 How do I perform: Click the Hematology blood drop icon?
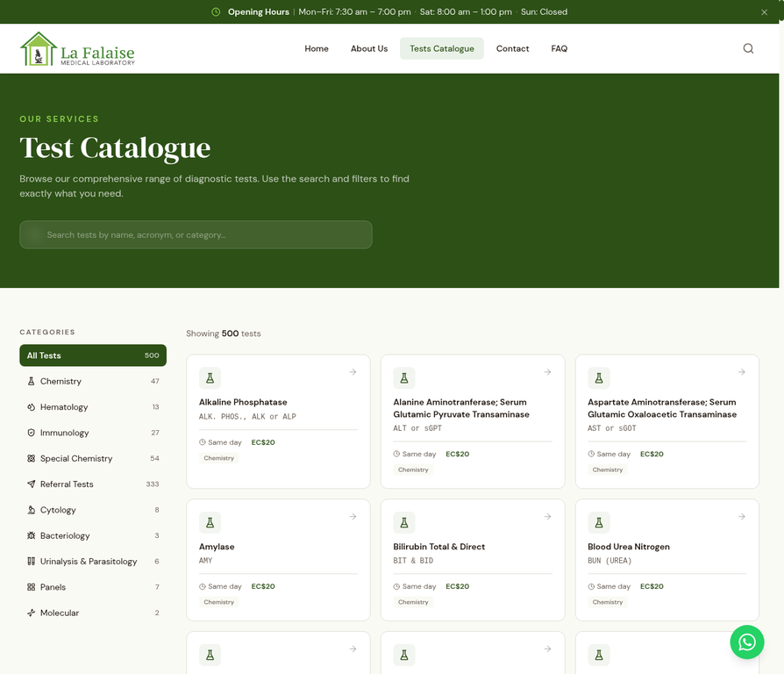(x=32, y=406)
